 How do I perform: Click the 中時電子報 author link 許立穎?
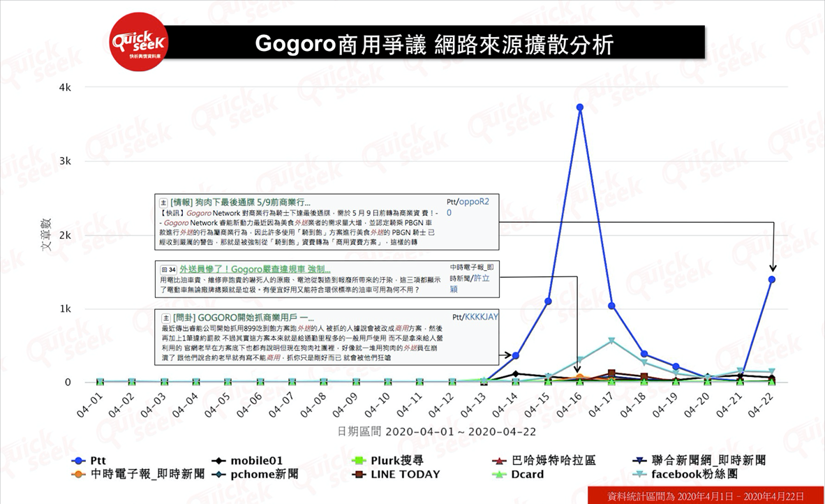470,283
